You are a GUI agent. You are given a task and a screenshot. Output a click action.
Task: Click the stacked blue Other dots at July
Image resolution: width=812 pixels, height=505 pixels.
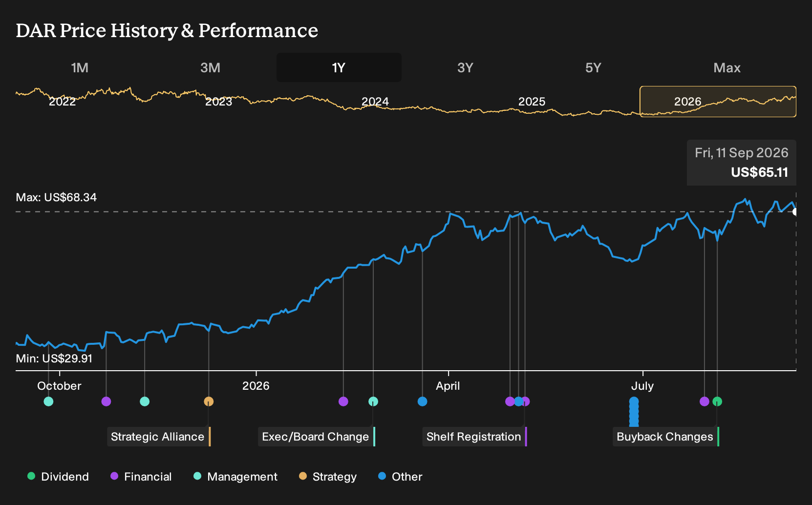pos(634,411)
